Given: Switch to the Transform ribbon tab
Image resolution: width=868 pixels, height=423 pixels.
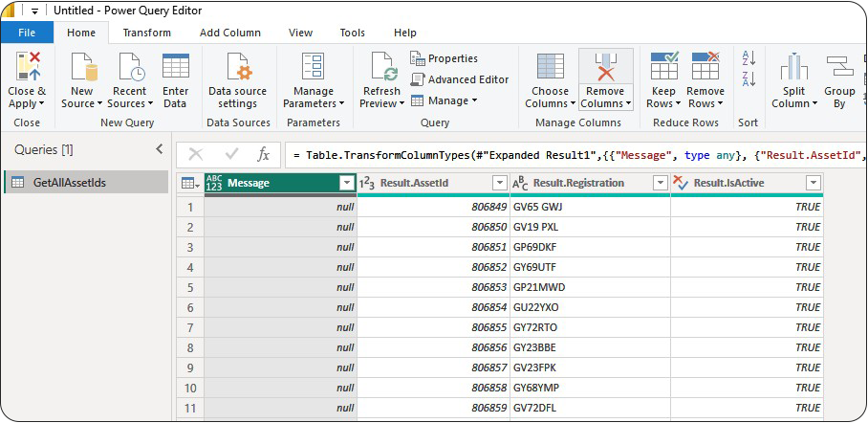Looking at the screenshot, I should [x=147, y=33].
